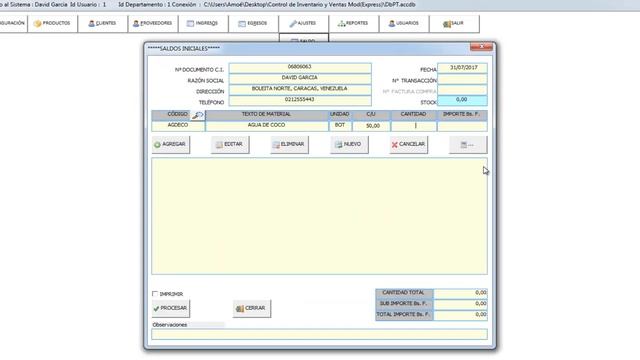The height and width of the screenshot is (360, 640).
Task: Click the Fecha field 31/07/2017
Action: [x=462, y=68]
